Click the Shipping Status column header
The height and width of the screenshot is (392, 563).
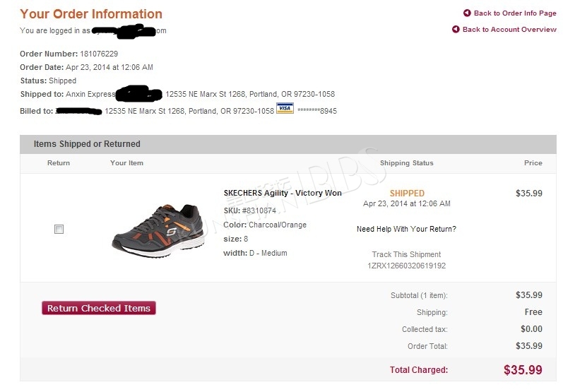coord(406,163)
